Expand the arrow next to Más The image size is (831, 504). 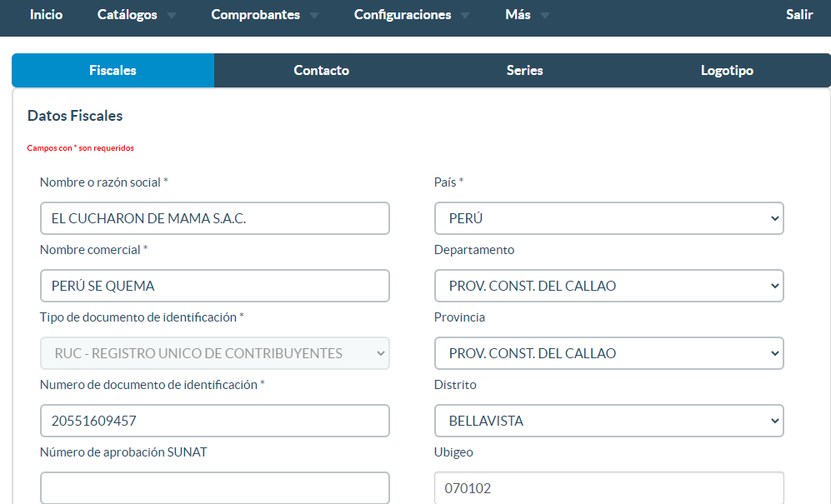coord(545,16)
